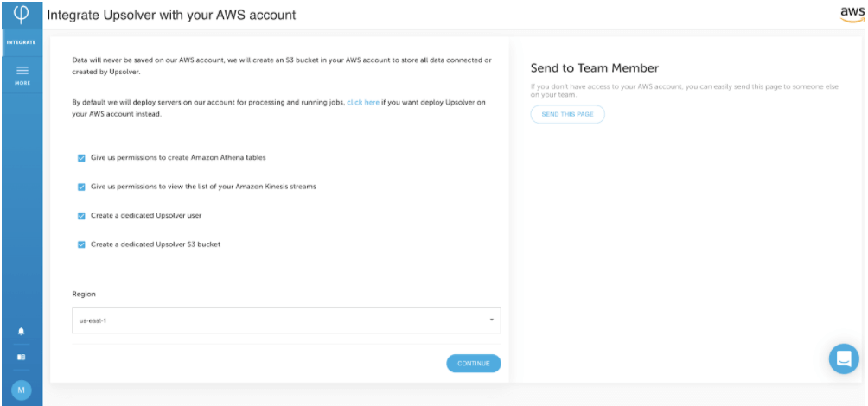Uncheck the dedicated Upsolver S3 bucket option
868x406 pixels.
click(x=81, y=244)
